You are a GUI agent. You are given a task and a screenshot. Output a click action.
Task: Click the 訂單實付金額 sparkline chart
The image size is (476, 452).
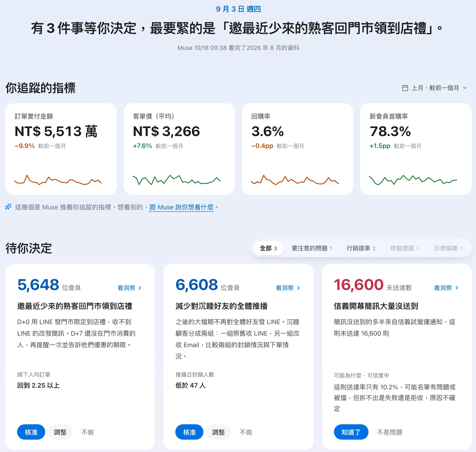pyautogui.click(x=58, y=180)
